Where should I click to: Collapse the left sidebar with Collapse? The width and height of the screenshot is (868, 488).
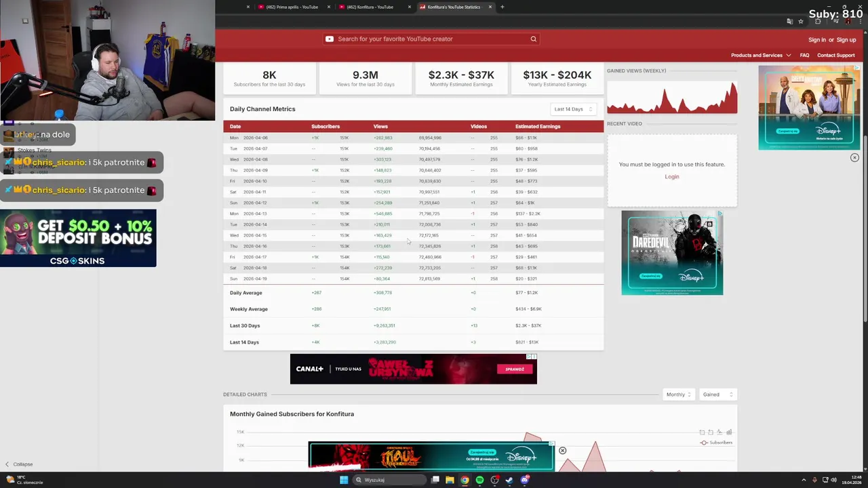(x=18, y=464)
